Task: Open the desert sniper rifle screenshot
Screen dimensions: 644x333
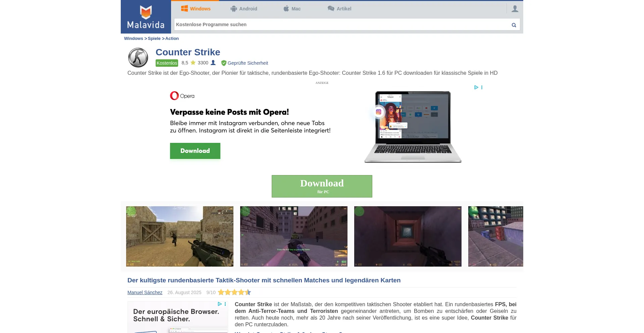Action: click(180, 236)
